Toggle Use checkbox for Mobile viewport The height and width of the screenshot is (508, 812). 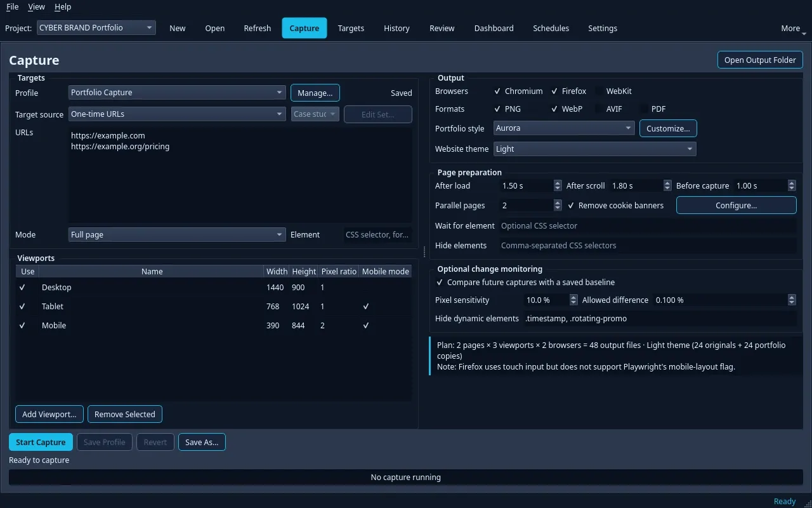[22, 326]
